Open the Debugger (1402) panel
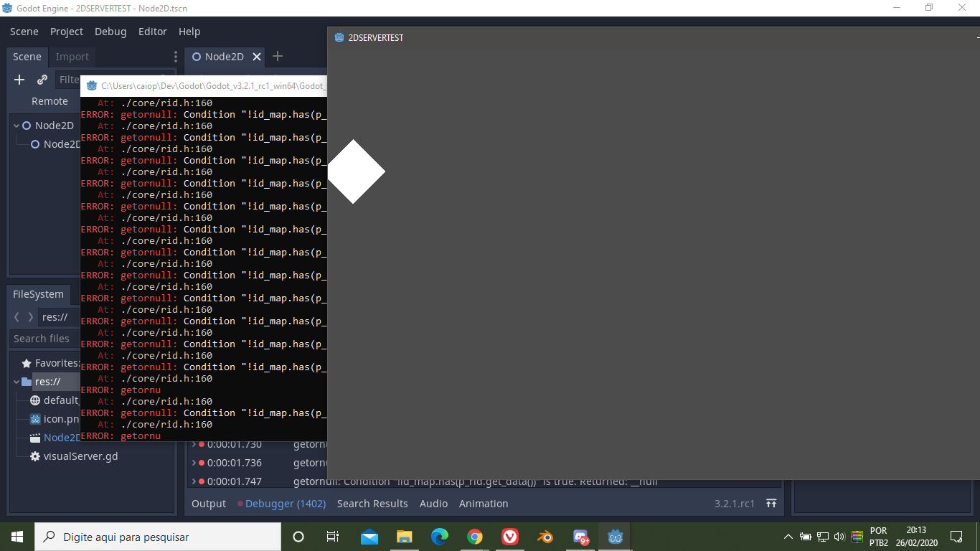This screenshot has height=551, width=980. [x=282, y=504]
